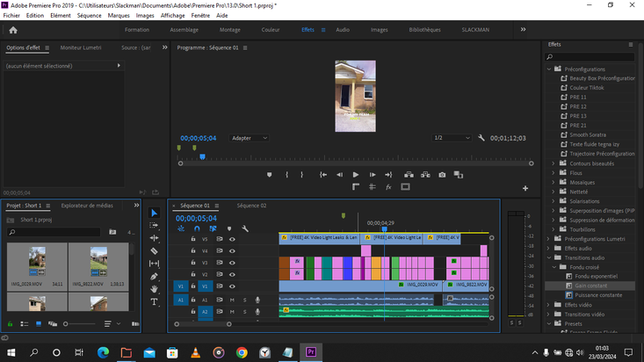
Task: Go to In point button
Action: click(x=323, y=175)
